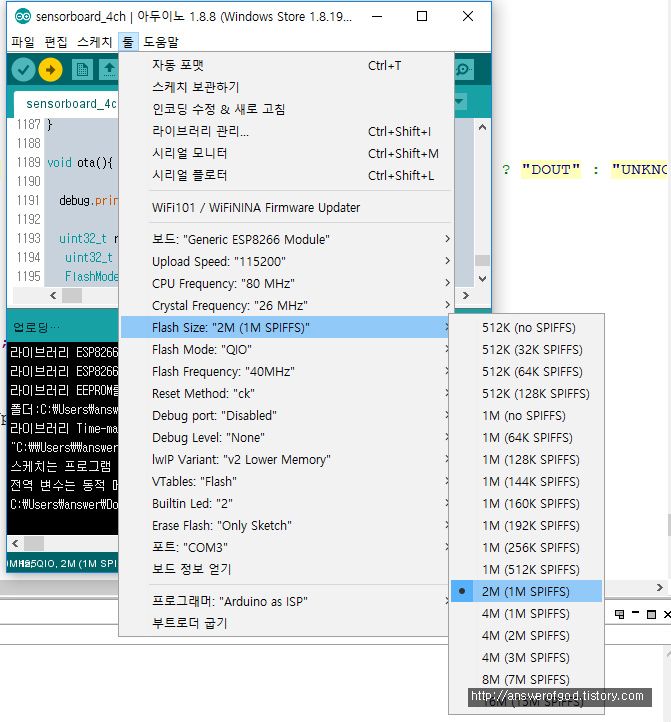Viewport: 671px width, 722px height.
Task: Select 512K (no SPIFFS) option
Action: (x=526, y=328)
